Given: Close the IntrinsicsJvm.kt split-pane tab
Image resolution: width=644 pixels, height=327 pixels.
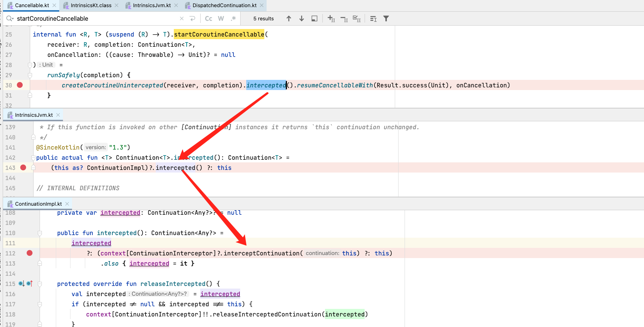Looking at the screenshot, I should click(58, 115).
